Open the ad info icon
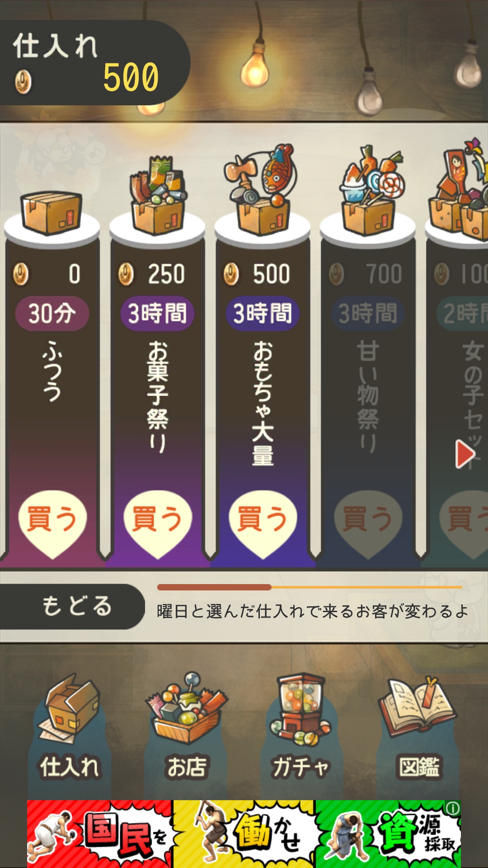This screenshot has height=868, width=488. pos(453,808)
